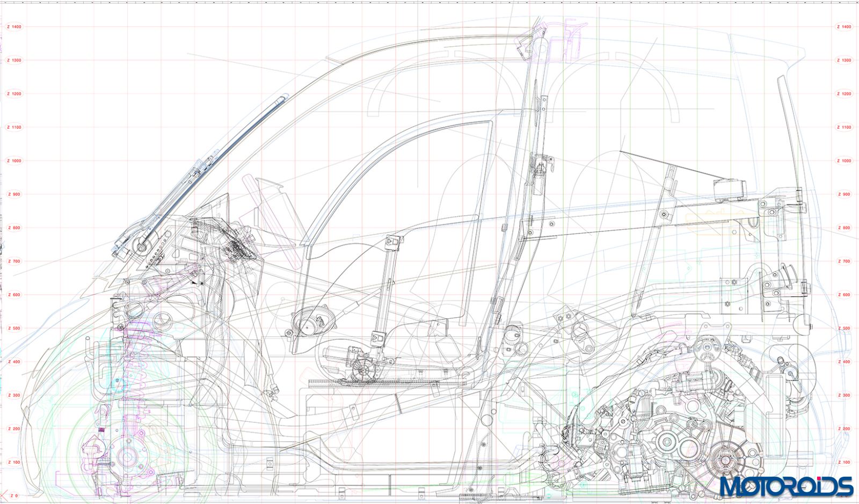The height and width of the screenshot is (504, 859).
Task: Select the windshield wiper pivot motor
Action: pyautogui.click(x=142, y=247)
